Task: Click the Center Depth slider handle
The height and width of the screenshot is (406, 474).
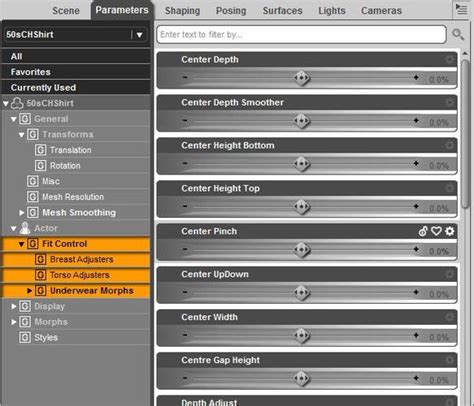Action: [x=302, y=78]
